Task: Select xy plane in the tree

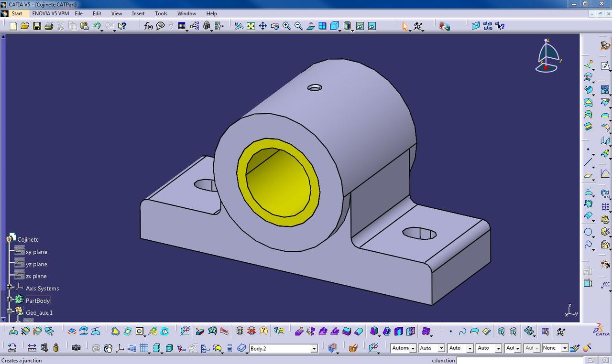Action: pyautogui.click(x=36, y=252)
